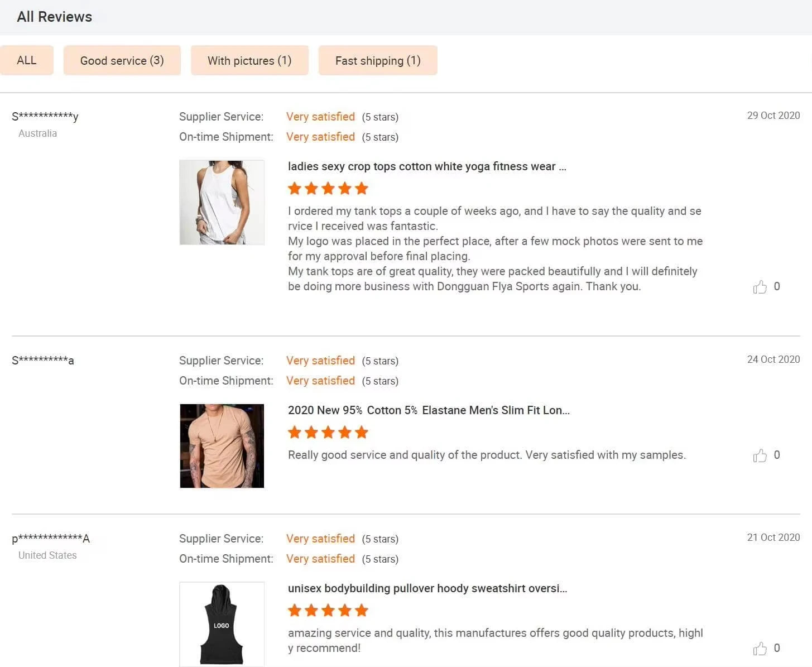
Task: Open the tan men's t-shirt thumbnail
Action: tap(222, 445)
